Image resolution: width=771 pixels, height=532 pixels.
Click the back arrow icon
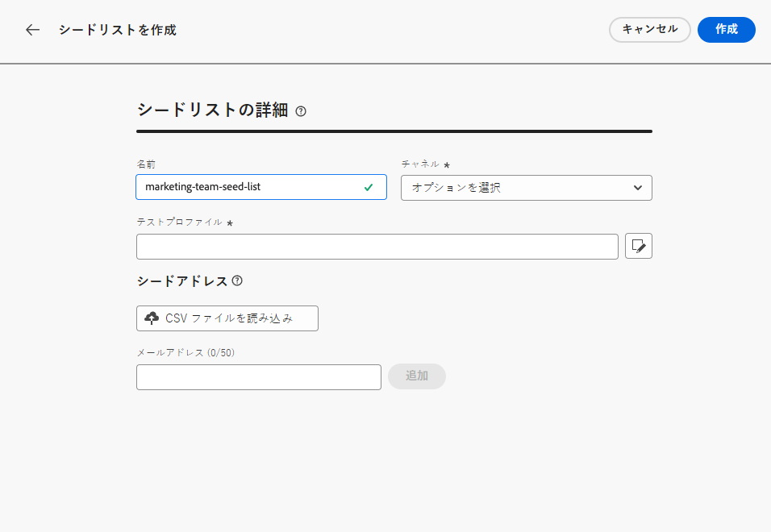coord(32,30)
